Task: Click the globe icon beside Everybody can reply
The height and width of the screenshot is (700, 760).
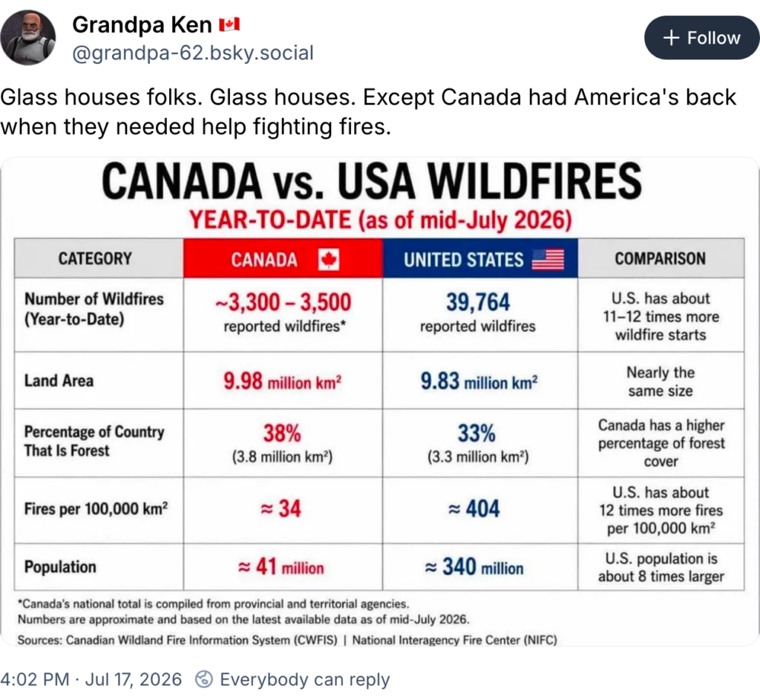Action: point(204,679)
